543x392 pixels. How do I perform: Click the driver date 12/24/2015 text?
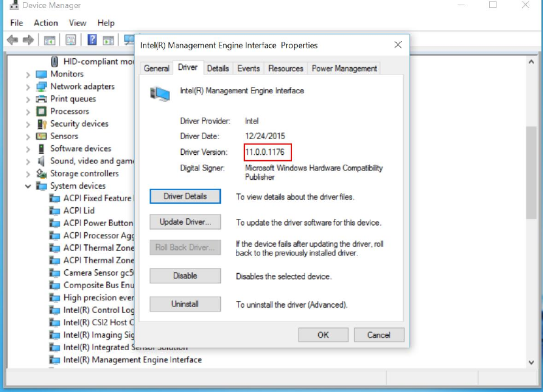(265, 136)
